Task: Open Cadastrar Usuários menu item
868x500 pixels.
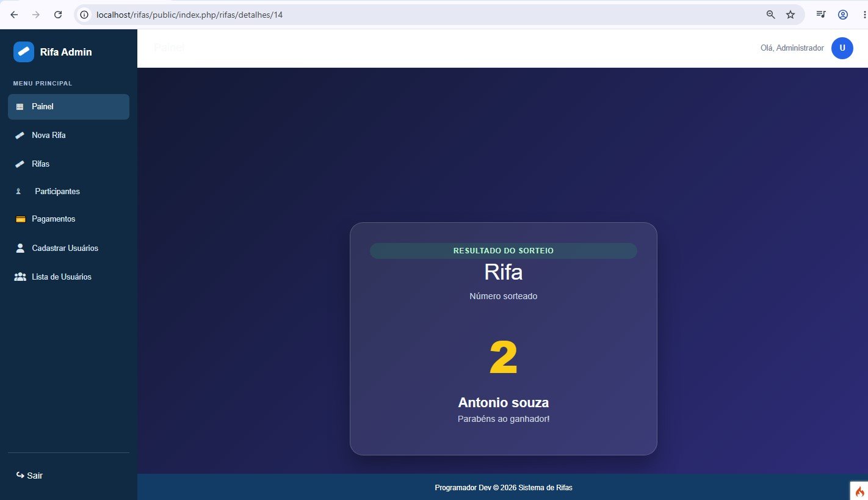Action: coord(68,248)
